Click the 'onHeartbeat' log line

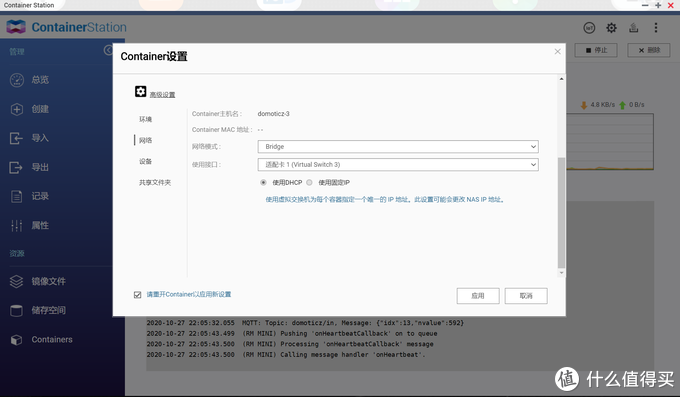click(x=286, y=354)
